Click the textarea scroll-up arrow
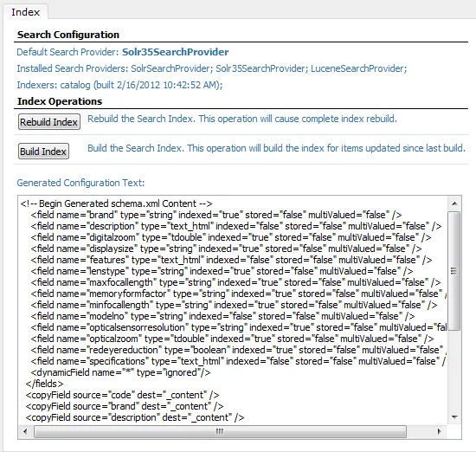 click(454, 203)
